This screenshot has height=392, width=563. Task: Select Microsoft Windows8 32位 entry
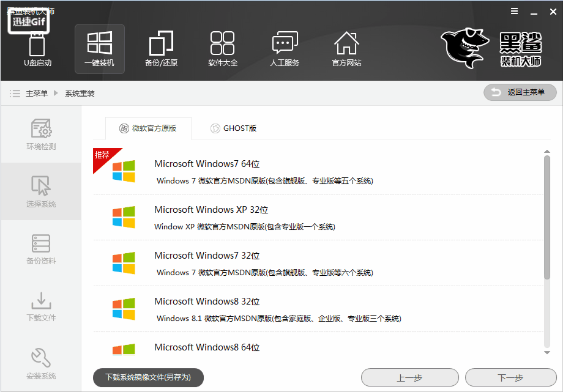[x=318, y=309]
